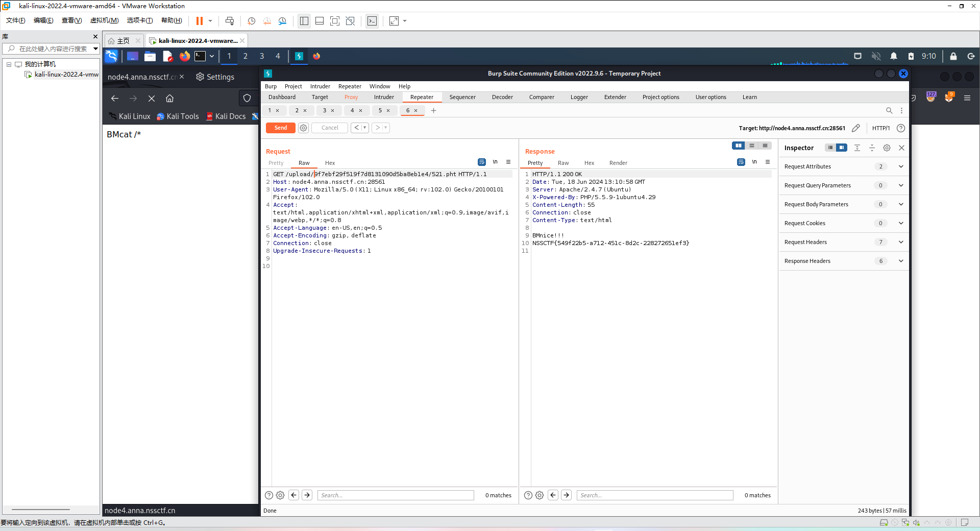Lock the Kali screen with padlock icon

point(953,56)
